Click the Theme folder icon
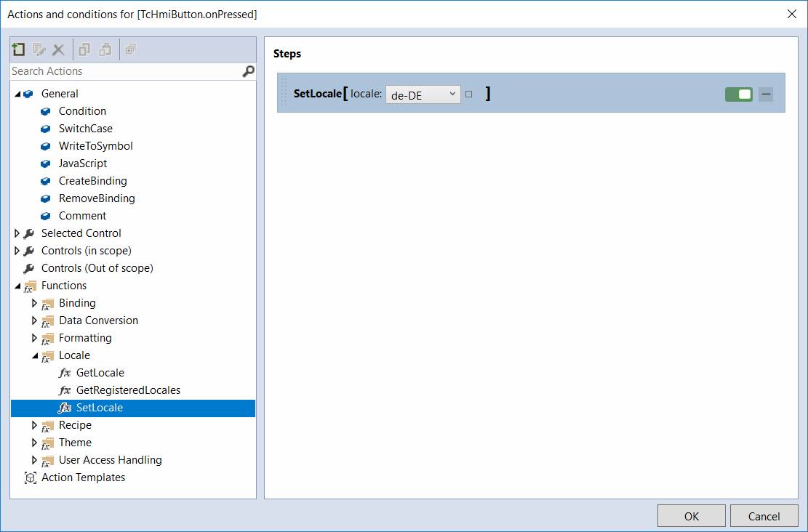The height and width of the screenshot is (532, 808). point(47,444)
